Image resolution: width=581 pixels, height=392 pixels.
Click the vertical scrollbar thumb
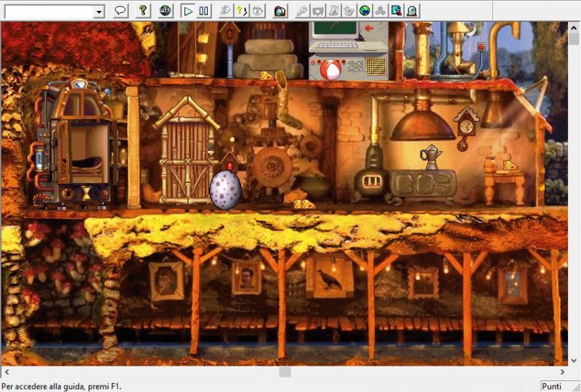point(574,39)
